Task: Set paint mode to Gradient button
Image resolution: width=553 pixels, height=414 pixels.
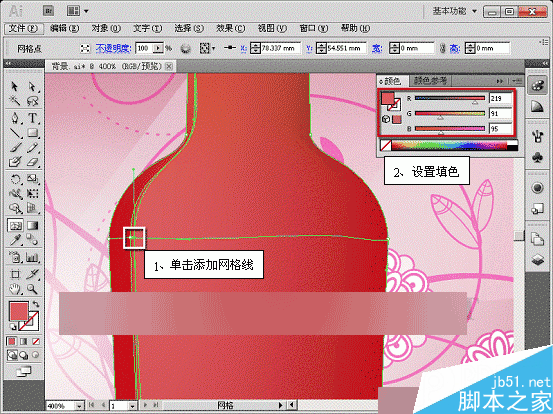Action: click(x=24, y=341)
